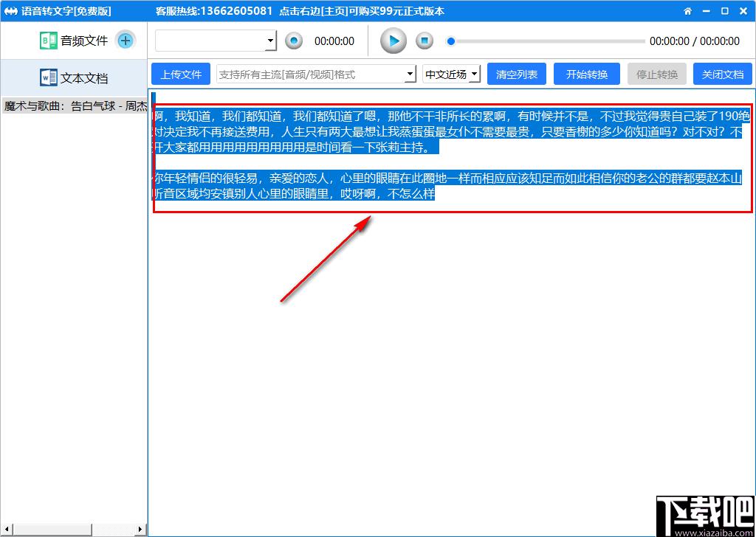Click the 清空列表 button
Screen dimensions: 756x537
[517, 75]
